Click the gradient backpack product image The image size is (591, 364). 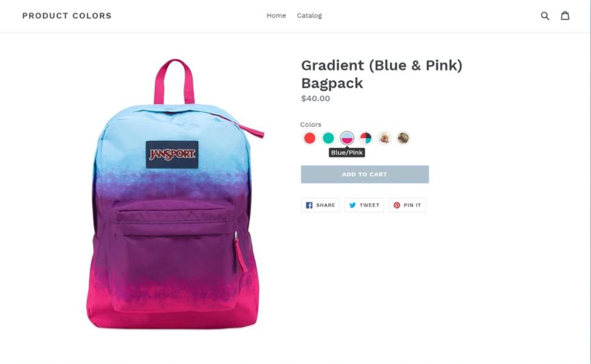175,194
